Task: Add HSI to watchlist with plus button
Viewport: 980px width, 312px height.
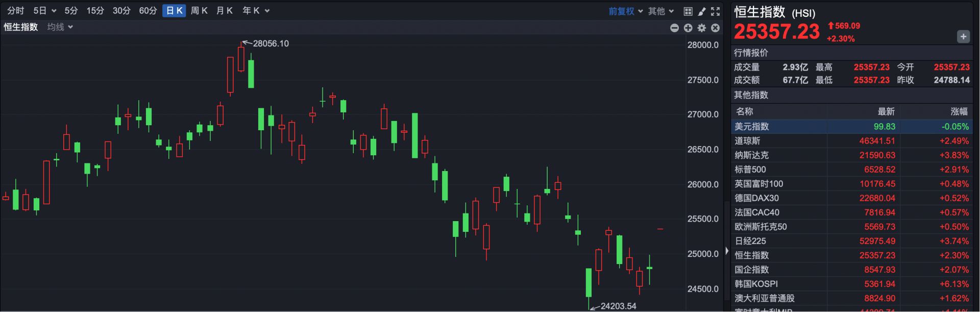Action: [x=963, y=36]
